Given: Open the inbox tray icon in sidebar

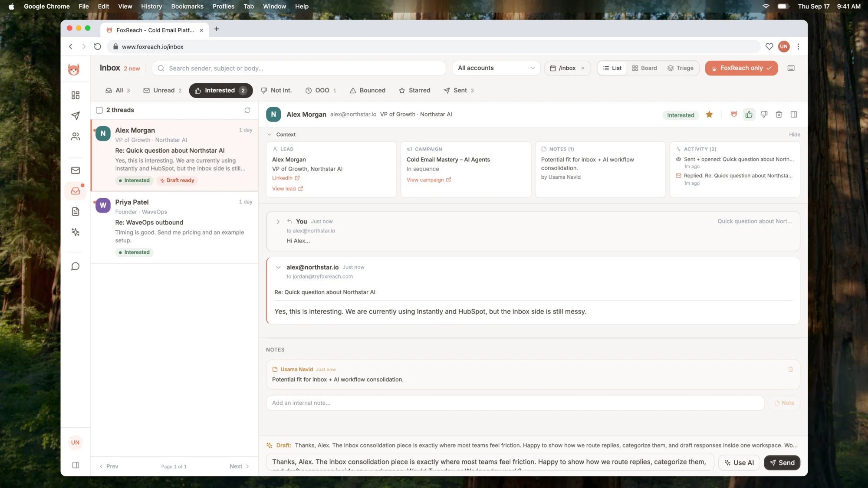Looking at the screenshot, I should click(x=75, y=191).
